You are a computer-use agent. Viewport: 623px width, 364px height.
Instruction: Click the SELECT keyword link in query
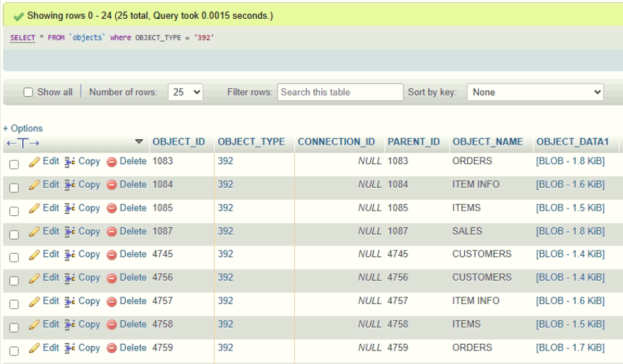click(x=23, y=38)
